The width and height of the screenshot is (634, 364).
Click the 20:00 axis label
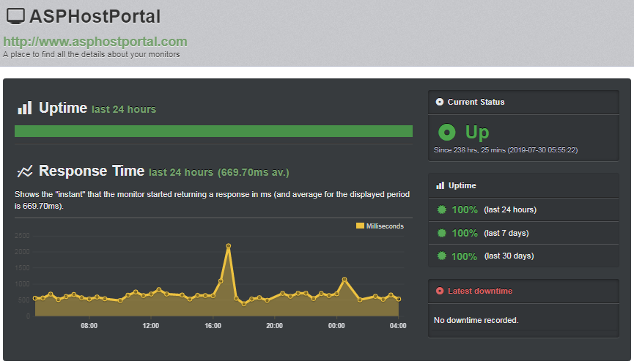coord(275,326)
